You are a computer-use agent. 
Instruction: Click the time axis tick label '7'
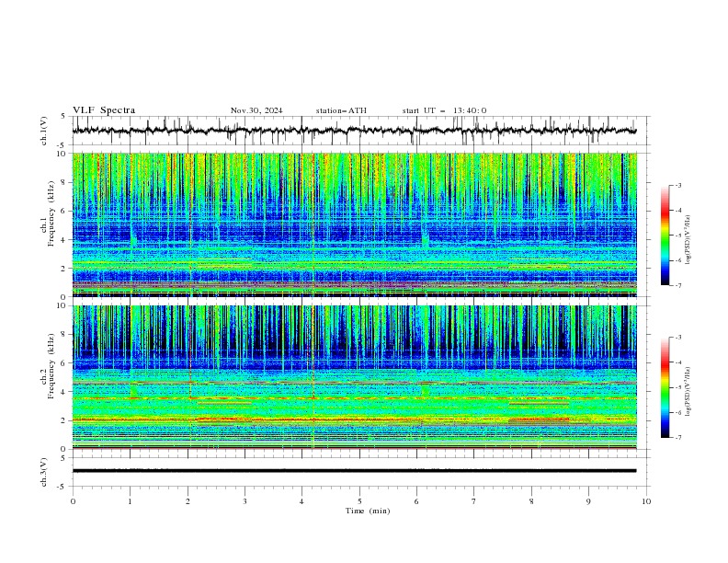[x=474, y=501]
